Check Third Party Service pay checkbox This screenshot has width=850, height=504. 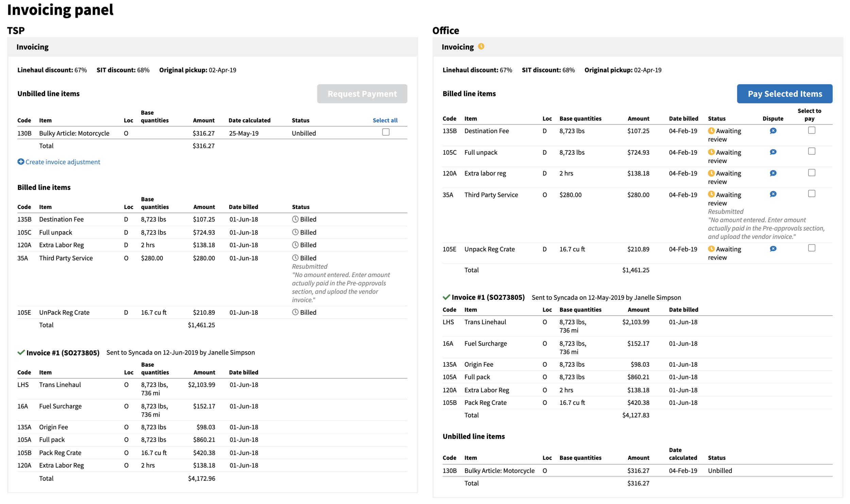tap(812, 193)
